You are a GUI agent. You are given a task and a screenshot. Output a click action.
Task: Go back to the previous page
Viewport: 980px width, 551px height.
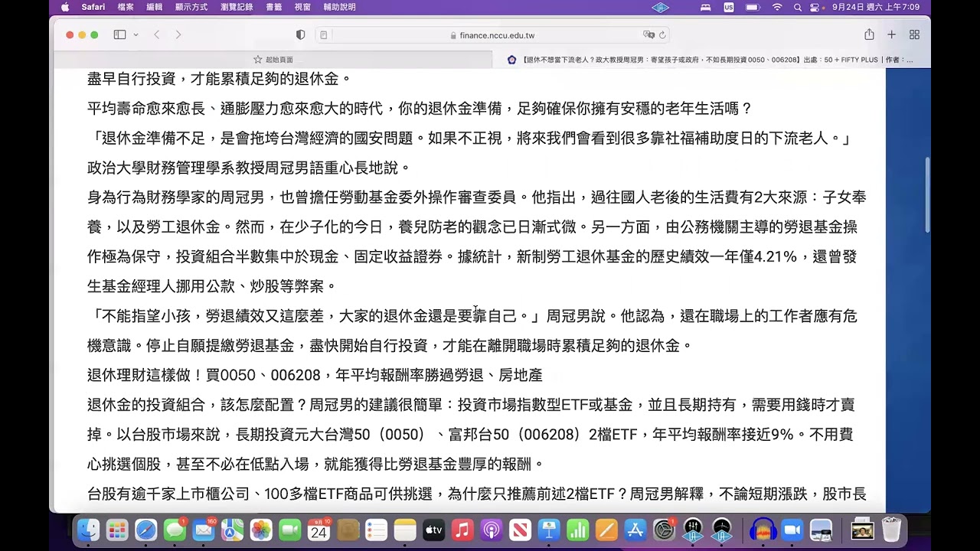coord(156,34)
